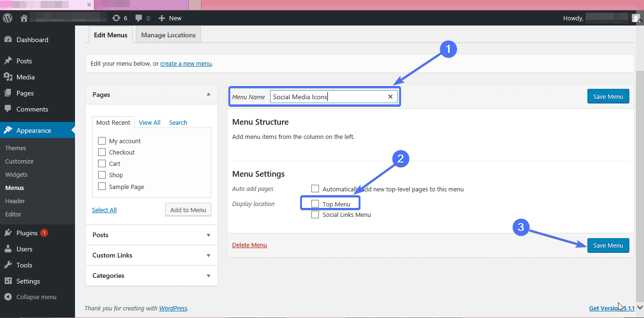Click the create a new menu link
Viewport: 644px width, 318px height.
(186, 63)
